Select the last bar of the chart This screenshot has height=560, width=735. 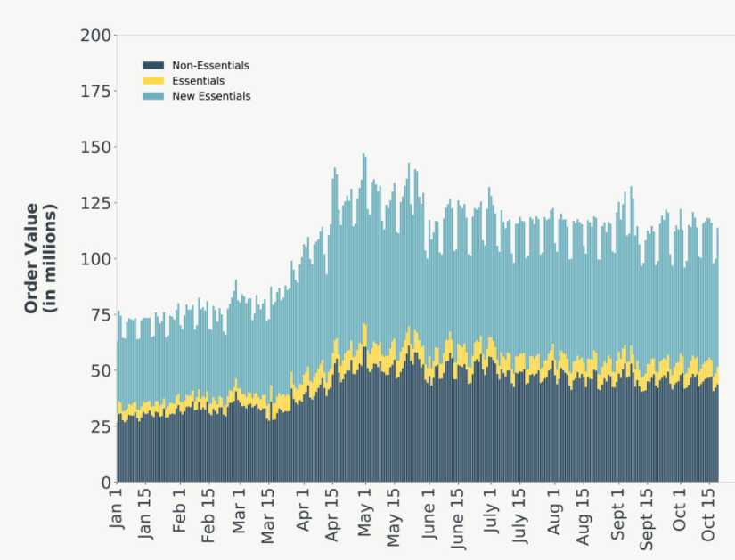tap(715, 356)
